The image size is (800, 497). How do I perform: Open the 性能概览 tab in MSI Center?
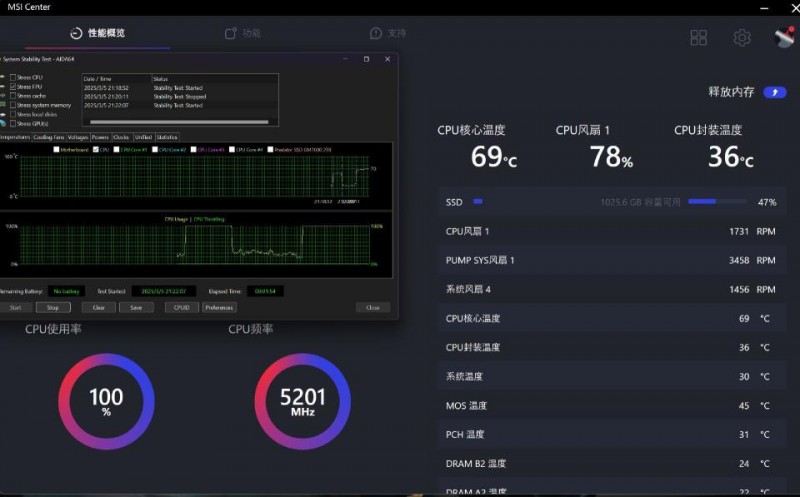pyautogui.click(x=97, y=33)
